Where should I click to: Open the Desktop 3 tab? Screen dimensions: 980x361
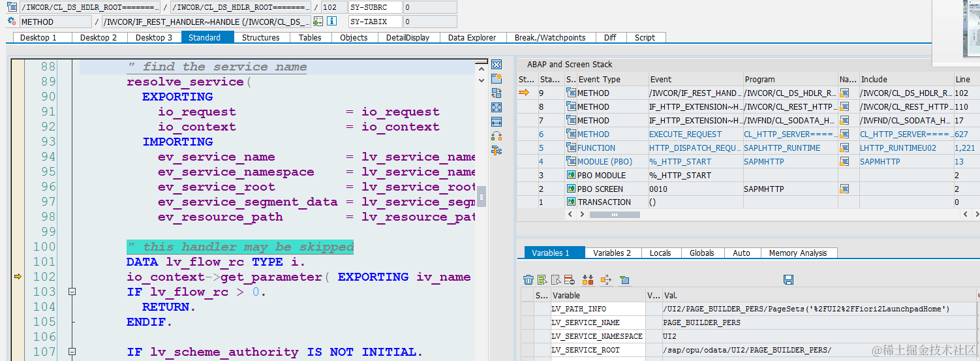point(153,37)
